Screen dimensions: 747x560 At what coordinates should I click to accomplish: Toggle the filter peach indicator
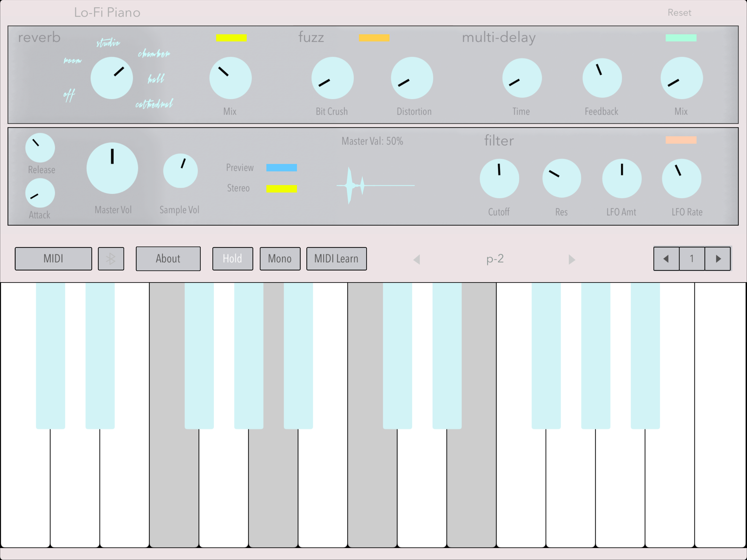click(x=681, y=140)
